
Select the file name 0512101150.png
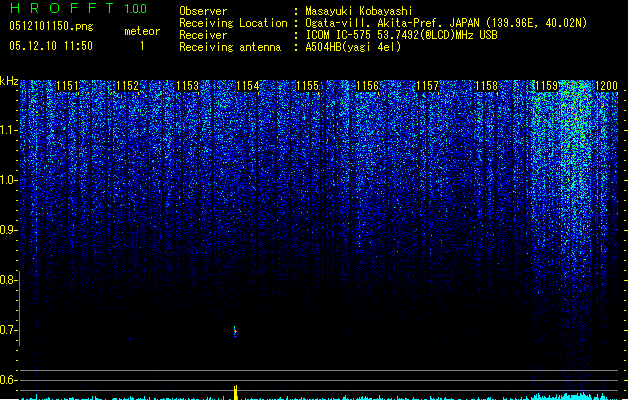[x=51, y=26]
